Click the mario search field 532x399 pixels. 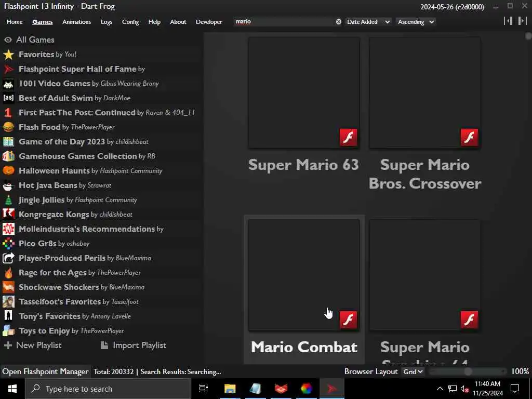pos(284,22)
